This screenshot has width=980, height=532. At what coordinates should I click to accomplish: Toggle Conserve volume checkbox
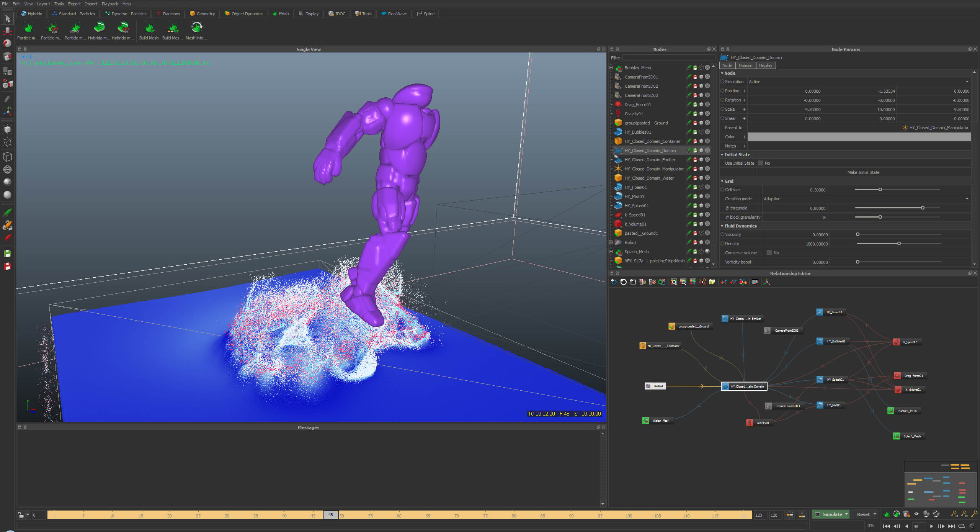pos(769,253)
